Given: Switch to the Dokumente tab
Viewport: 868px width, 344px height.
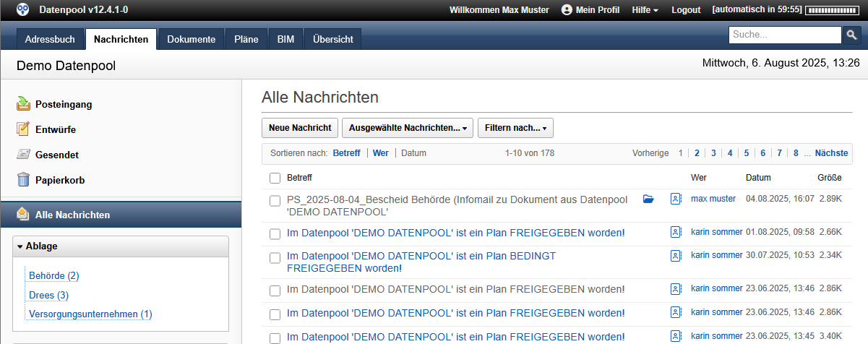Looking at the screenshot, I should (191, 40).
